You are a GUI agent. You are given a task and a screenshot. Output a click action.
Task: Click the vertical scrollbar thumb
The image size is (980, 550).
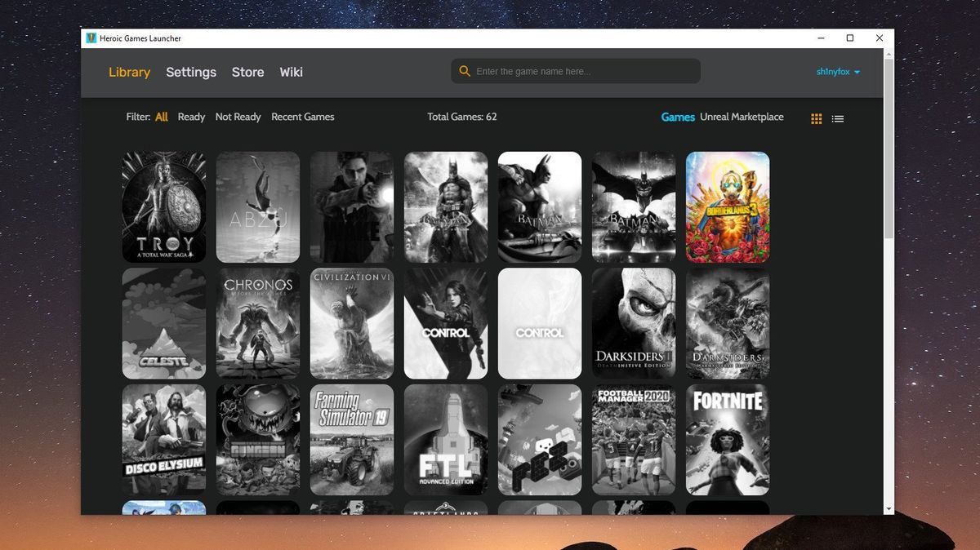pos(889,149)
